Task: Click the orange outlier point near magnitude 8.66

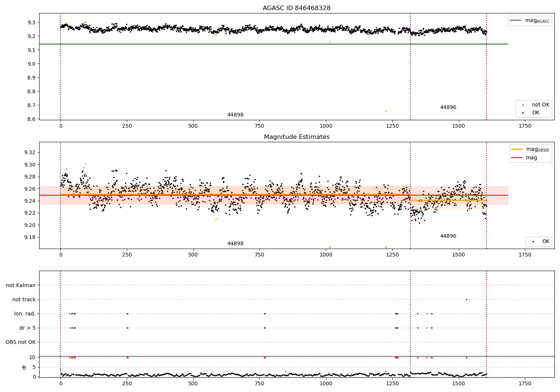Action: click(386, 111)
